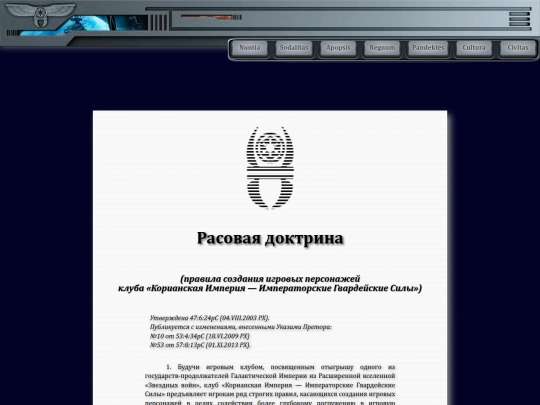The height and width of the screenshot is (405, 540).
Task: Click the line 'Утверждена 47:6:24рС'
Action: point(209,318)
